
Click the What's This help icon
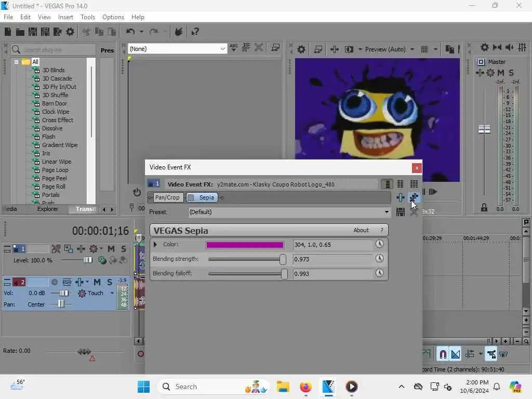(195, 32)
